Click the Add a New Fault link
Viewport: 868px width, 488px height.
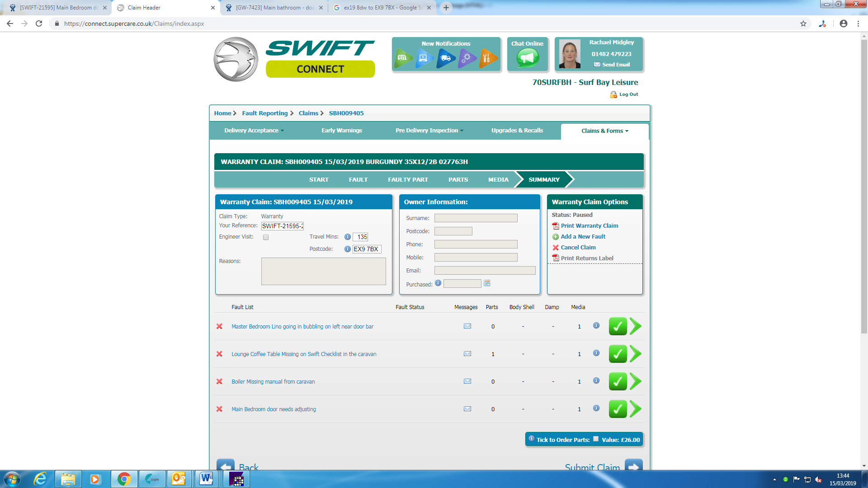click(583, 237)
